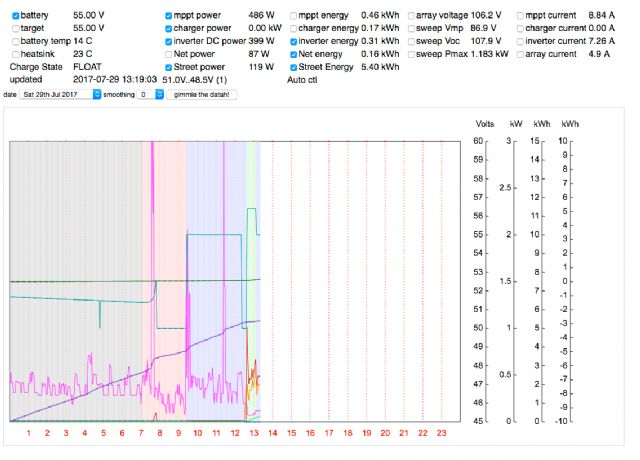Enable the mppt energy checkbox

[x=292, y=17]
